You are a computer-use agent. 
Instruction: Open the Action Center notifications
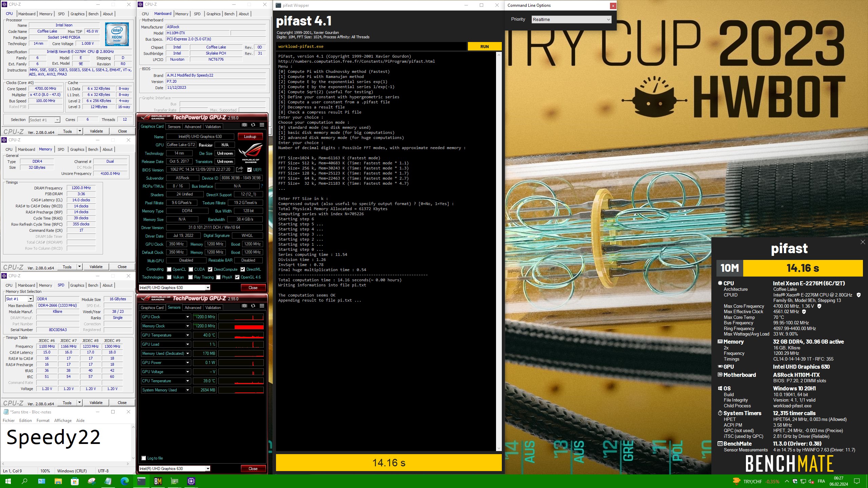coord(857,481)
